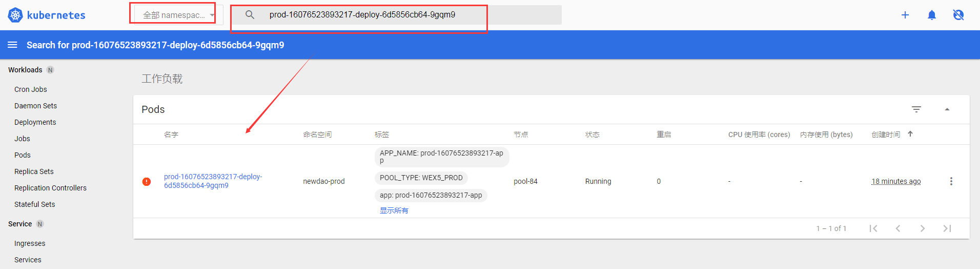Image resolution: width=980 pixels, height=269 pixels.
Task: Open Daemon Sets in the sidebar
Action: click(x=35, y=106)
